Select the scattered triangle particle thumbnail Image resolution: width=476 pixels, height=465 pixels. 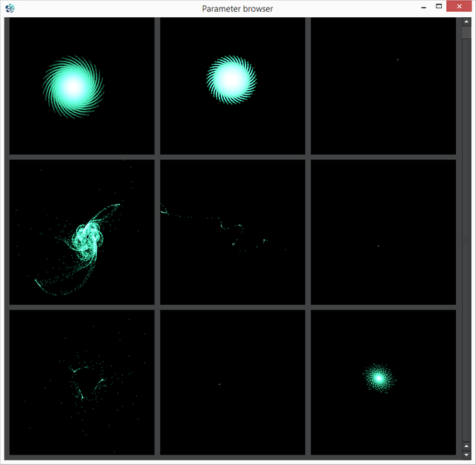coord(82,382)
